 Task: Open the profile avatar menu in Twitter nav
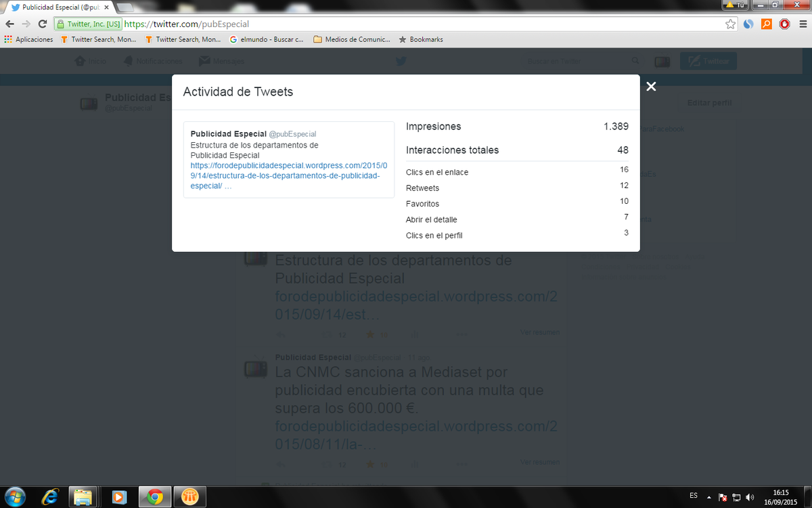coord(662,62)
